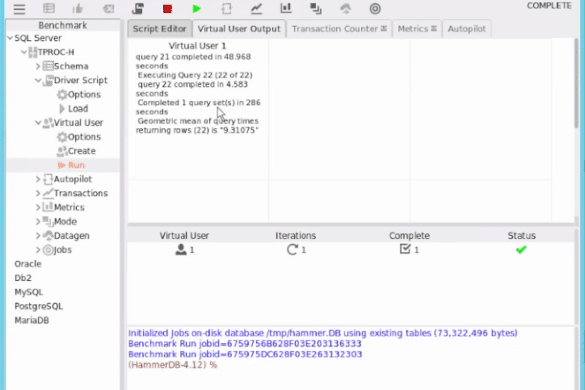The image size is (585, 390).
Task: Expand the Mode tree node
Action: 38,221
